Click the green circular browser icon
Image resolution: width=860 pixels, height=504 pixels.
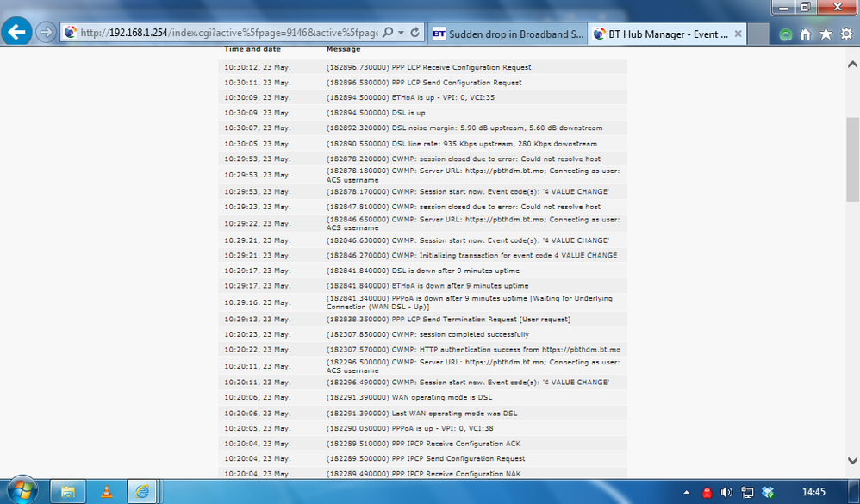tap(785, 34)
